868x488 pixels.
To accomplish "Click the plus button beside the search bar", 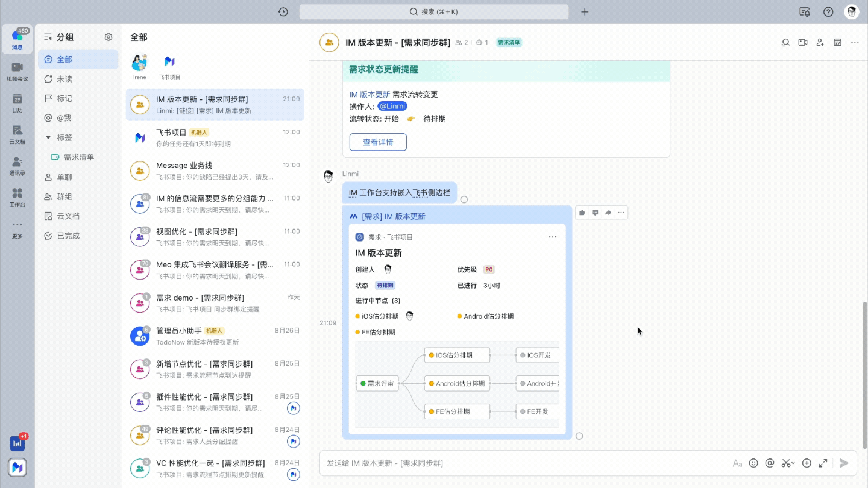I will [585, 12].
